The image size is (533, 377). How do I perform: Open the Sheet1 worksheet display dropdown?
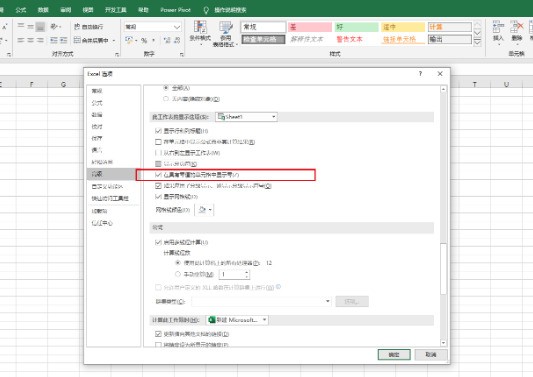246,117
